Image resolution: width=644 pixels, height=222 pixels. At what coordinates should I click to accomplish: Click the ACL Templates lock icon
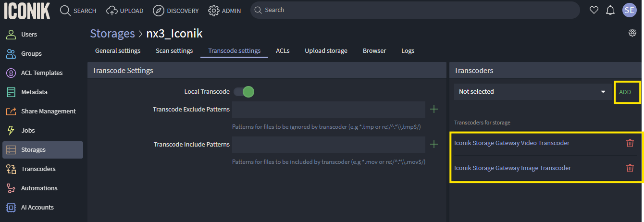point(11,73)
